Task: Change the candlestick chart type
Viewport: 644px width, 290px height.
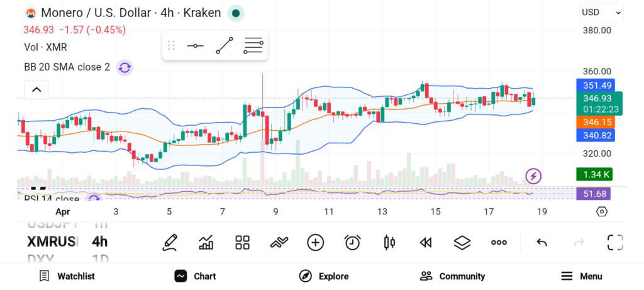Action: tap(389, 242)
